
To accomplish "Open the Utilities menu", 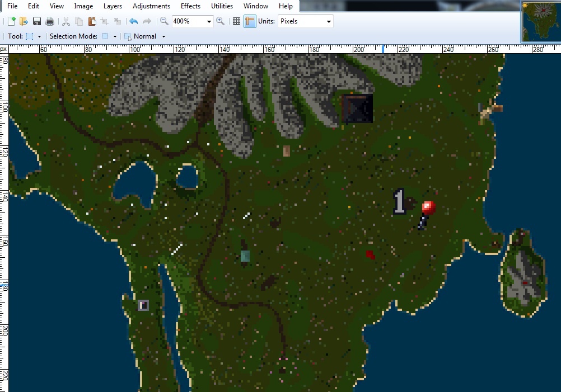I will 222,6.
